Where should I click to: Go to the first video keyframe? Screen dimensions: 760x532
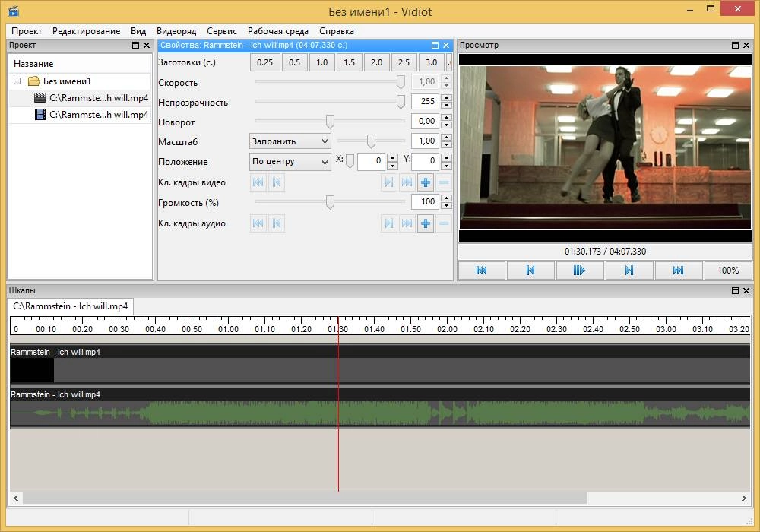click(258, 182)
